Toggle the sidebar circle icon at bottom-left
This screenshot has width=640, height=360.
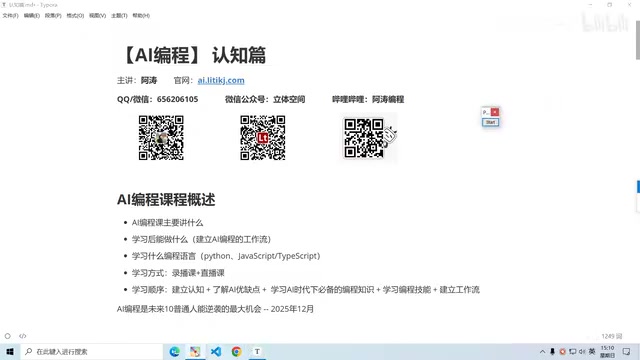coord(7,336)
